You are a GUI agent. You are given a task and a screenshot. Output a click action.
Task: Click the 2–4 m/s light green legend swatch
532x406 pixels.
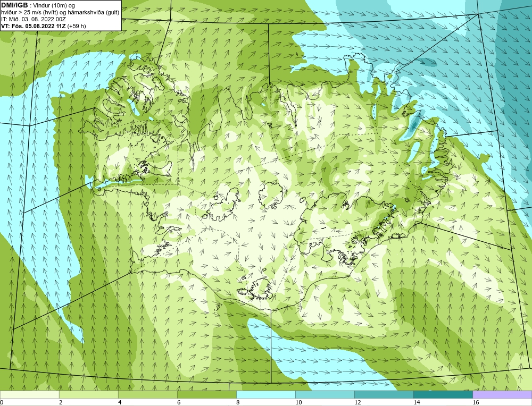[88, 394]
